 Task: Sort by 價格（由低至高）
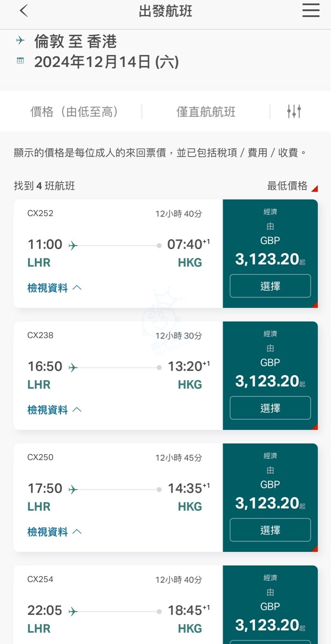click(x=74, y=111)
